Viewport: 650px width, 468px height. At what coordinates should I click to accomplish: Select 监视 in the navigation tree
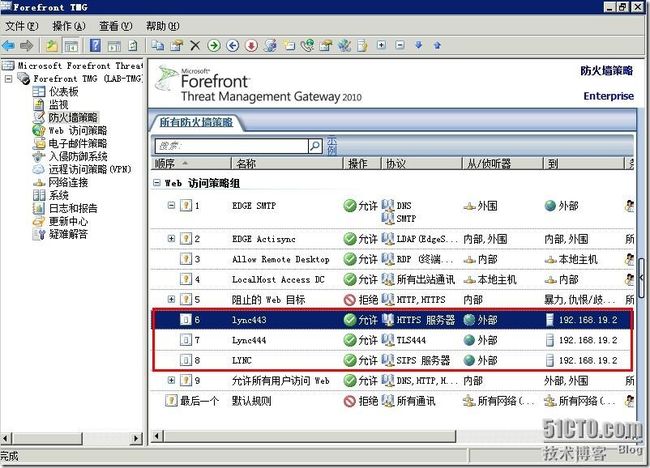click(58, 104)
